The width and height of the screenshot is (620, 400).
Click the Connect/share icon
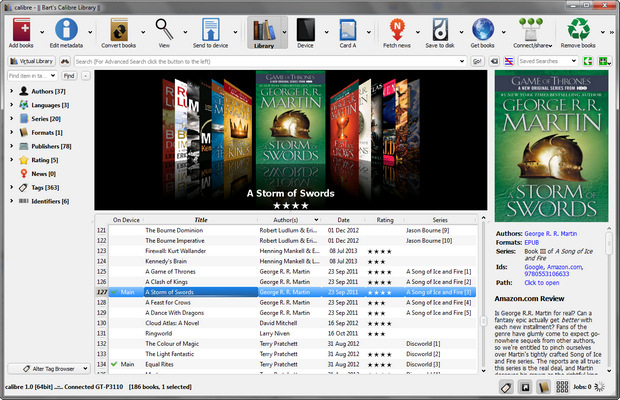pyautogui.click(x=531, y=30)
